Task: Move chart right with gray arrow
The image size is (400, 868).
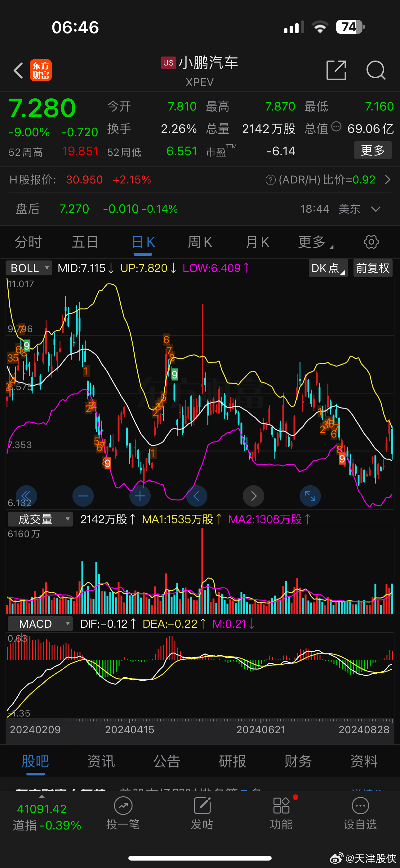Action: pyautogui.click(x=254, y=496)
